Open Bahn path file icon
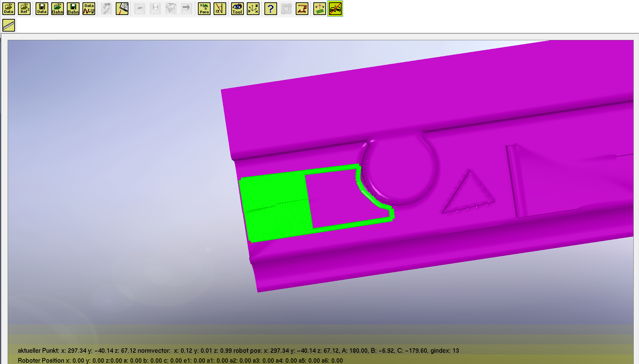 pyautogui.click(x=58, y=9)
